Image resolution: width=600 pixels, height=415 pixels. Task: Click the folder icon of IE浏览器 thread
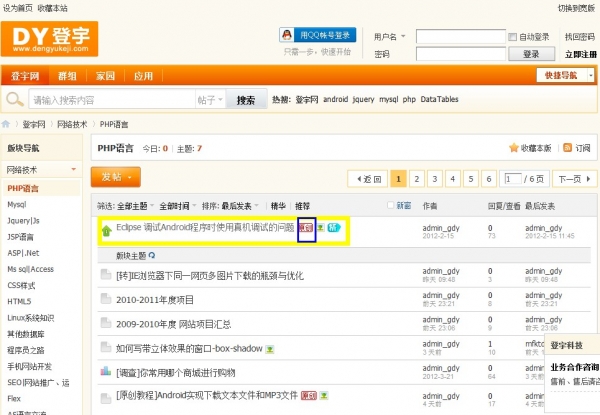coord(106,274)
